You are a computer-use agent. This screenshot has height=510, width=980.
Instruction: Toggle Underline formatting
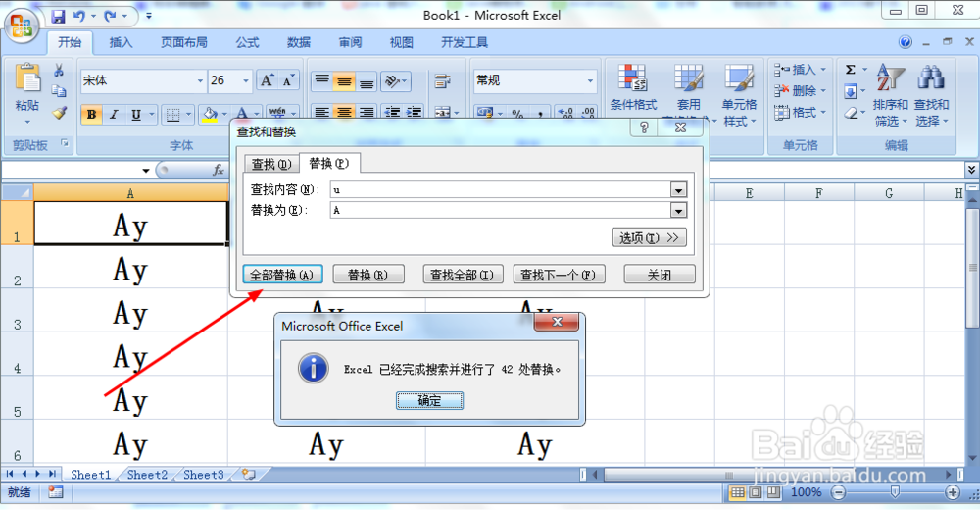click(135, 115)
